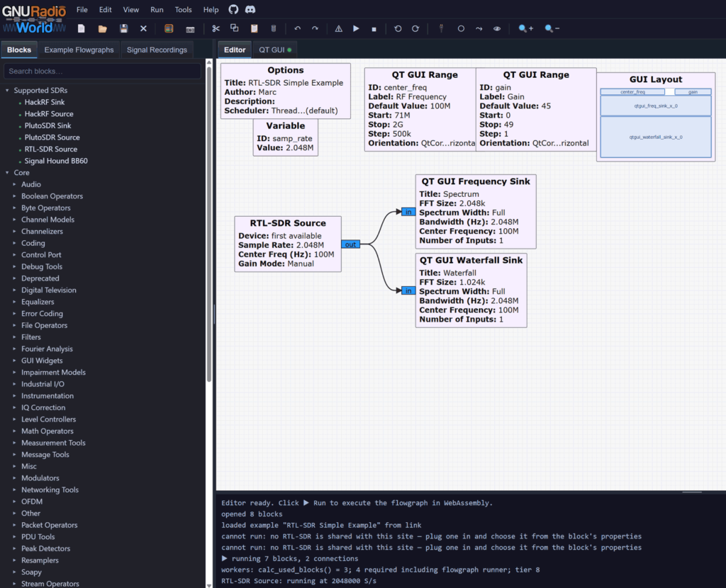This screenshot has height=588, width=726.
Task: Redo the last edit
Action: pos(315,28)
